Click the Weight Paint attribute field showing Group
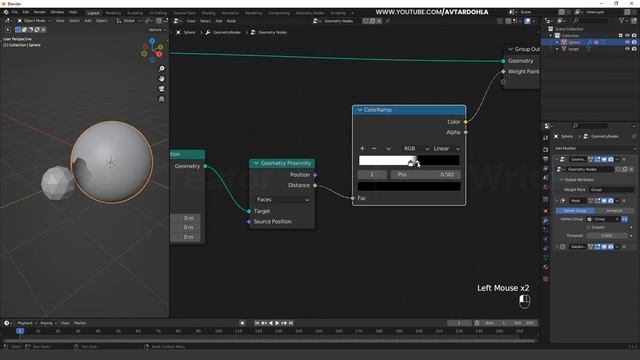Viewport: 640px width, 360px height. coord(611,189)
